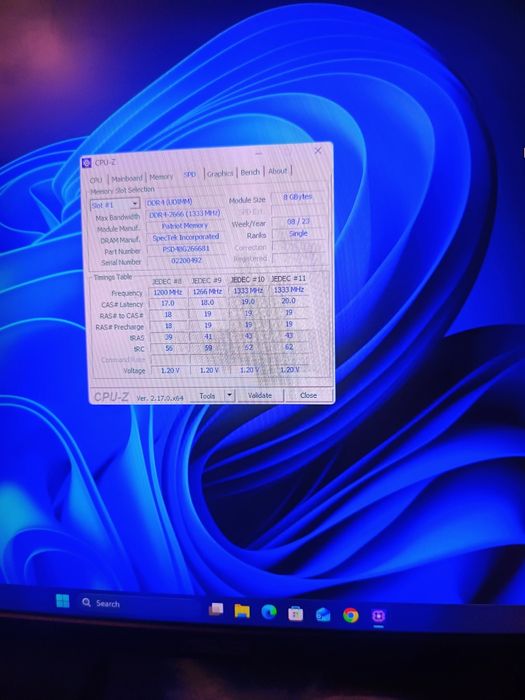This screenshot has width=525, height=700.
Task: Close CPU-Z using the title bar X
Action: tap(318, 151)
